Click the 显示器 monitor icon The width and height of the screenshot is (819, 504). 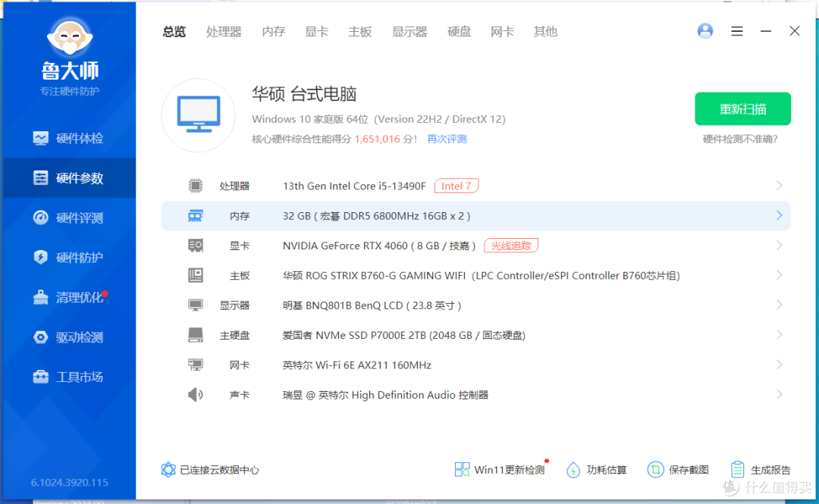196,305
